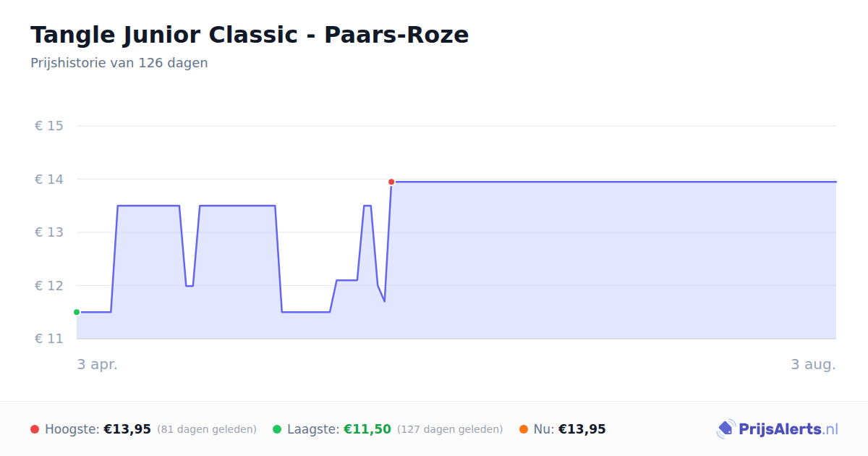Click the orange dot beside Nu legend
868x456 pixels.
(524, 429)
